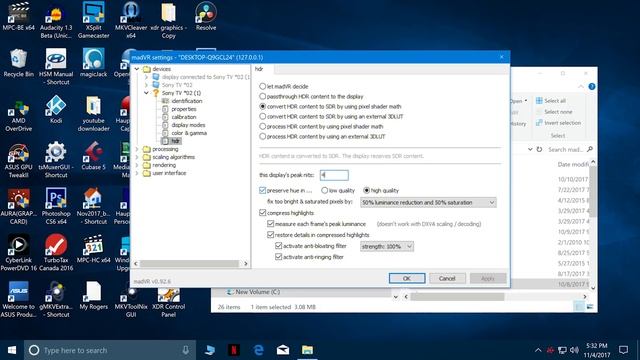The image size is (640, 360).
Task: Open Audacity 1.3 Beta desktop shortcut
Action: (56, 20)
